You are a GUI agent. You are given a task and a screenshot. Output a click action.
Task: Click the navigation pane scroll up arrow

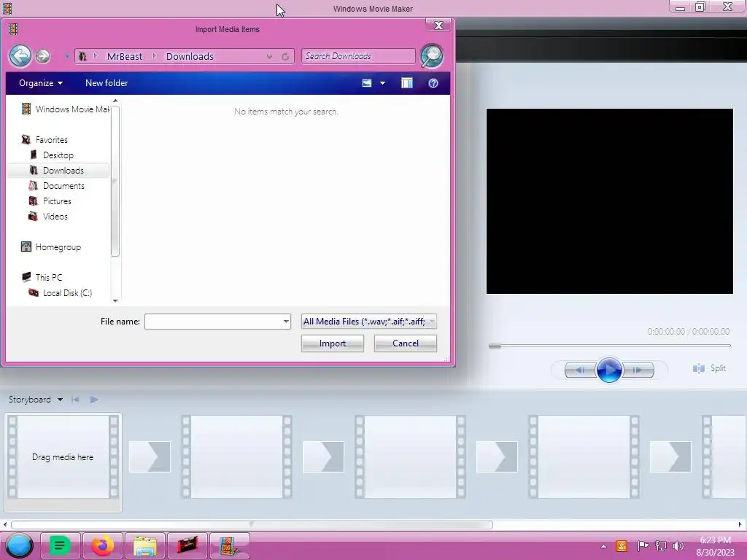115,101
